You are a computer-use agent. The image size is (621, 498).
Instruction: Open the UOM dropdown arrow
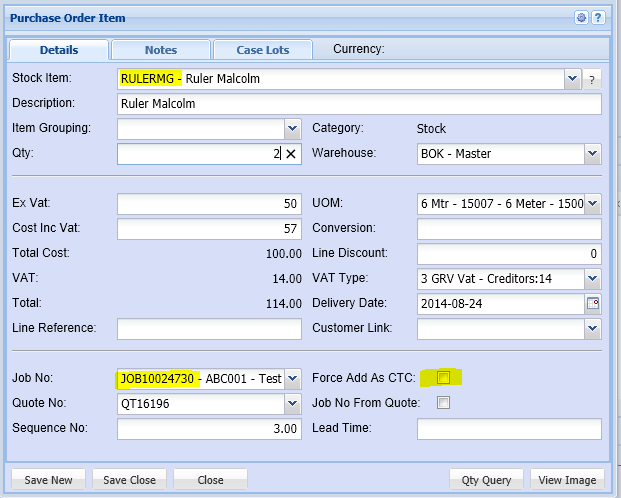point(592,204)
